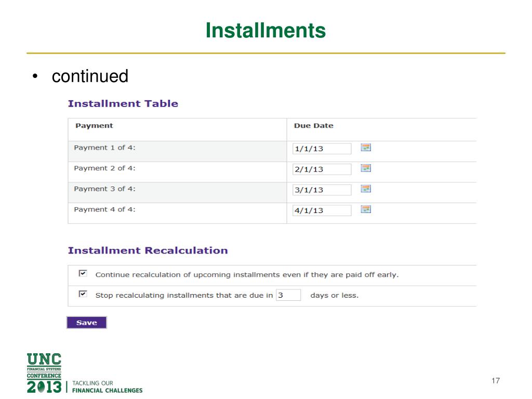This screenshot has width=532, height=399.
Task: Toggle Stop recalculating installments checkbox
Action: coord(83,294)
